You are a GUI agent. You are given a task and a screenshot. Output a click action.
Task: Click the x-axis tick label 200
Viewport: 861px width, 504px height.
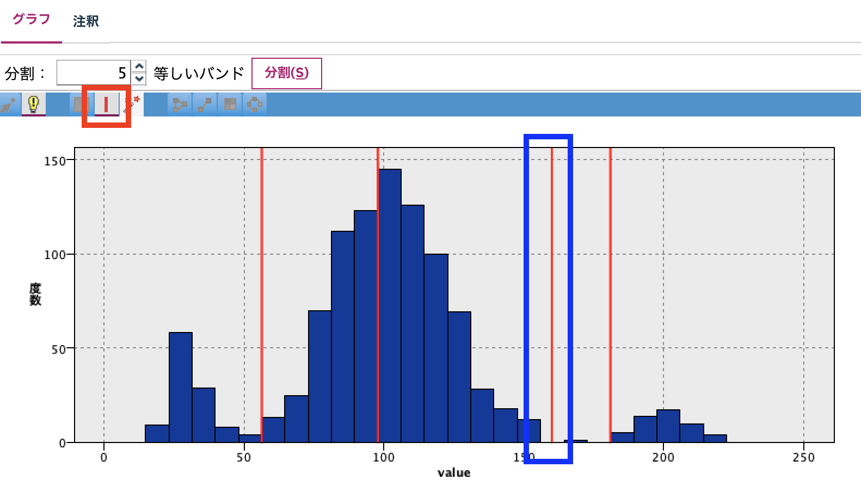point(663,457)
